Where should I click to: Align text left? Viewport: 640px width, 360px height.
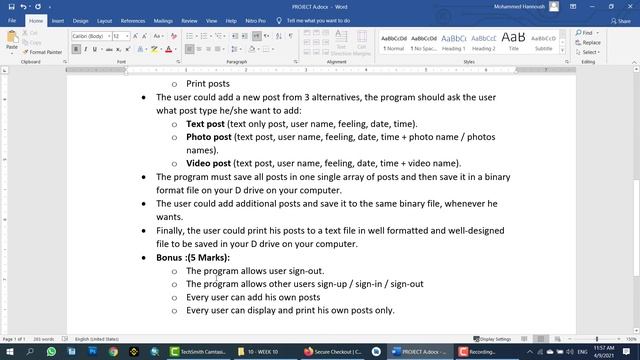[189, 49]
